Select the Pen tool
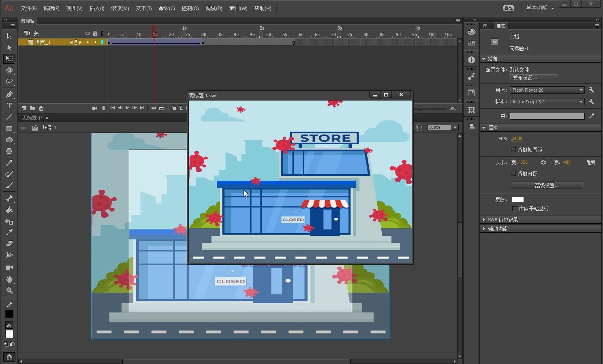Viewport: 603px width, 364px height. tap(9, 94)
